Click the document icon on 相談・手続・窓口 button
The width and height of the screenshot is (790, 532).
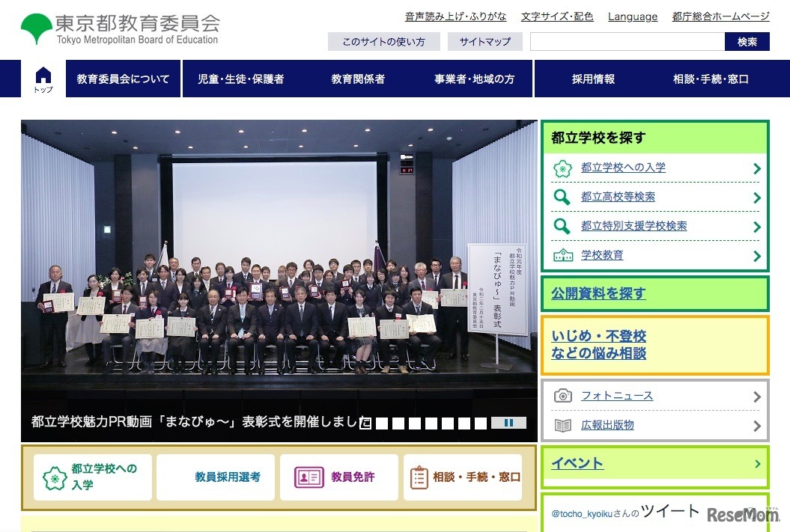[420, 477]
